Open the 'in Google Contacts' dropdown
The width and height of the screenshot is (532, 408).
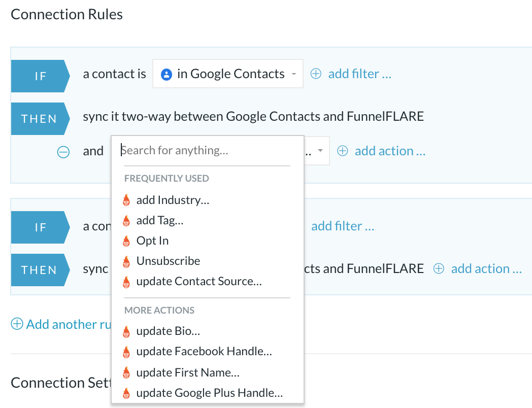pos(227,74)
